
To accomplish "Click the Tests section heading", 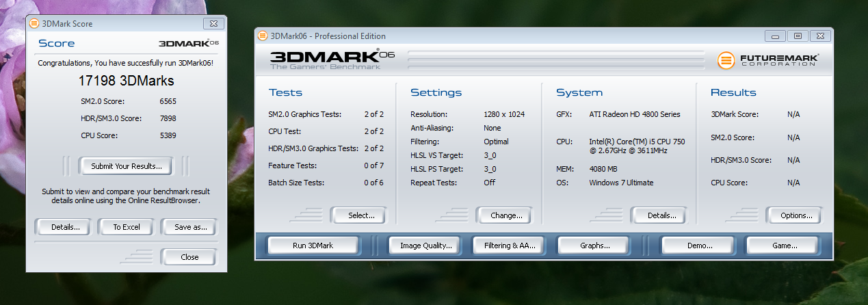I will tap(285, 92).
